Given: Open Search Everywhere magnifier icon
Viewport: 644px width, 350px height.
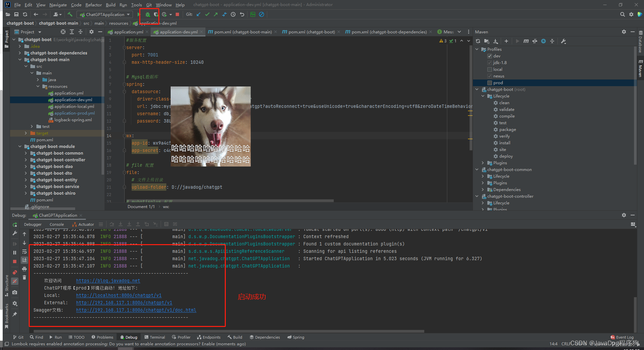Looking at the screenshot, I should tap(622, 14).
